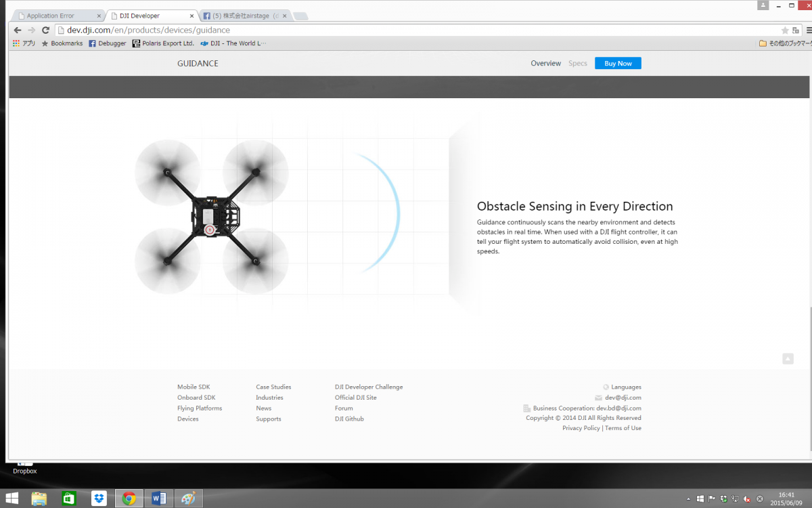This screenshot has width=812, height=508.
Task: Open the Chrome hamburger menu
Action: 809,30
